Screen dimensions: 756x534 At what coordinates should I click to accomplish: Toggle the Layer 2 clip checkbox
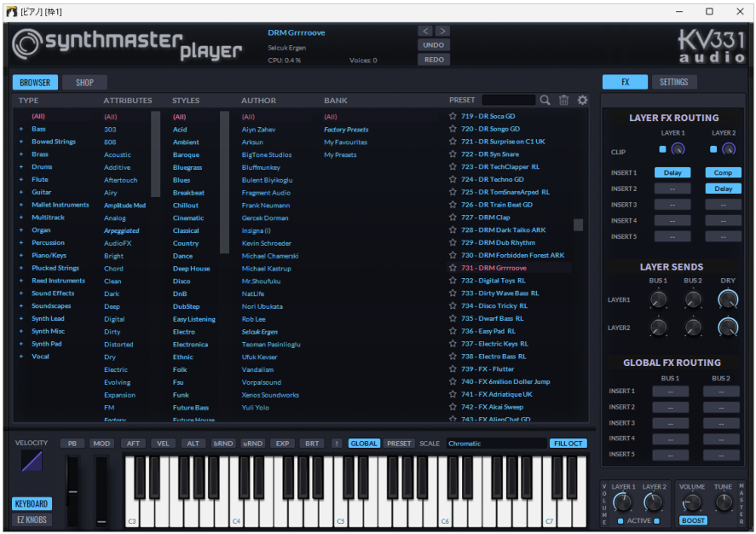(x=713, y=149)
